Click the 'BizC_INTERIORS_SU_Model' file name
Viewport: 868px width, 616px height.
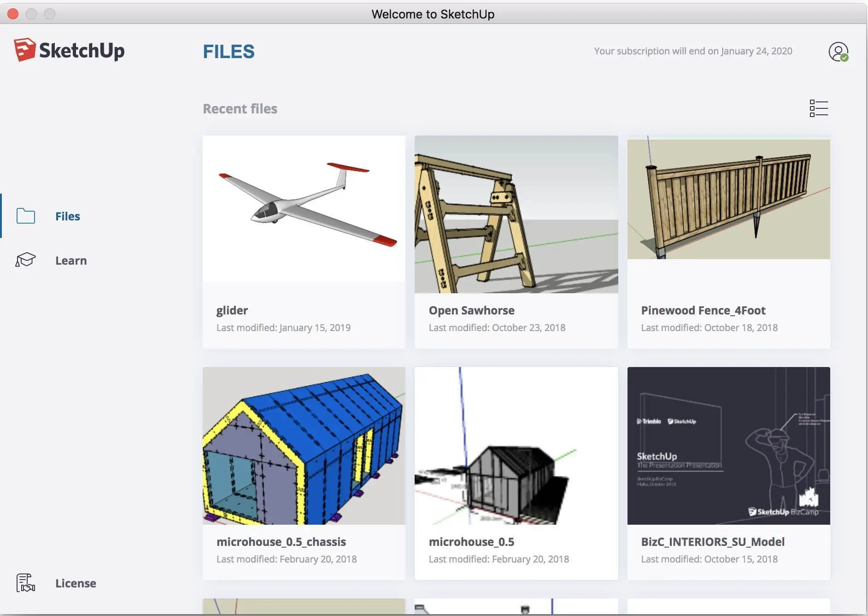713,542
